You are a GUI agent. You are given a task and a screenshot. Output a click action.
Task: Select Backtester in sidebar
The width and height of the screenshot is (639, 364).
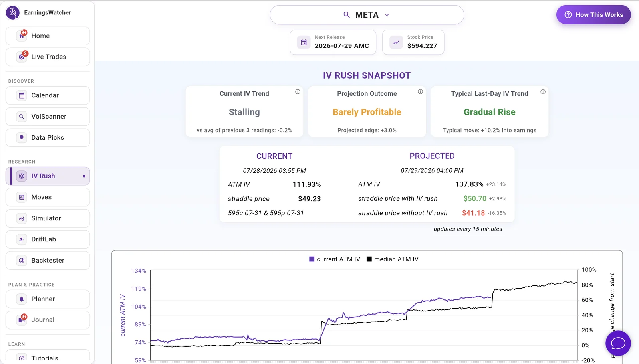48,261
